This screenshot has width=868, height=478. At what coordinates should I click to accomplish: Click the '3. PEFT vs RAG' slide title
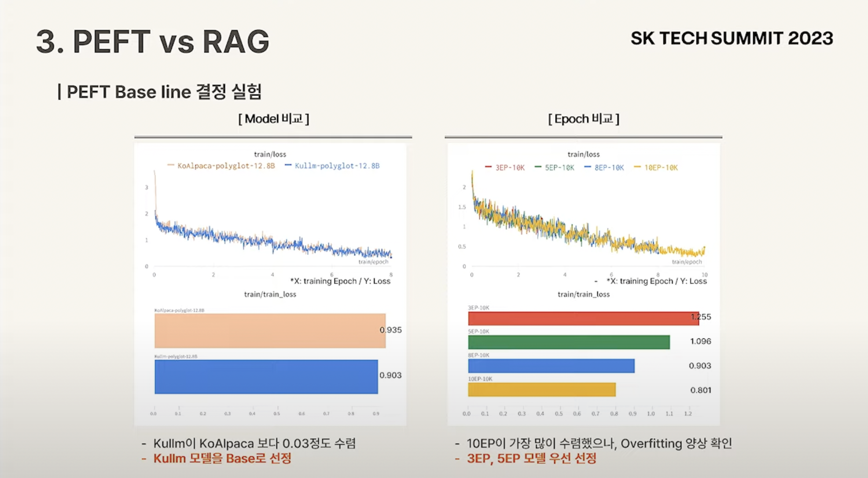[152, 42]
